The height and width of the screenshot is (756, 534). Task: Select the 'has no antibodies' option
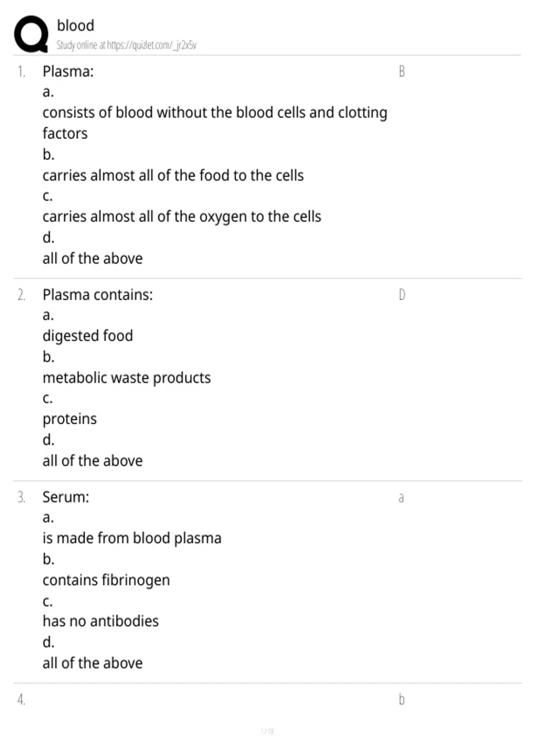click(101, 621)
